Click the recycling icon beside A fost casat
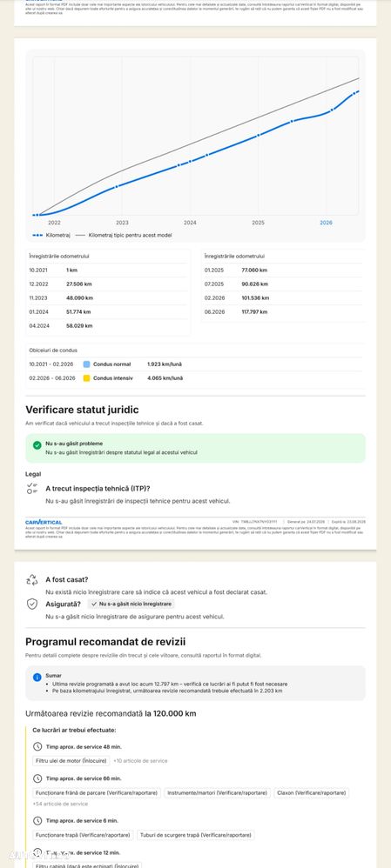 (x=31, y=579)
